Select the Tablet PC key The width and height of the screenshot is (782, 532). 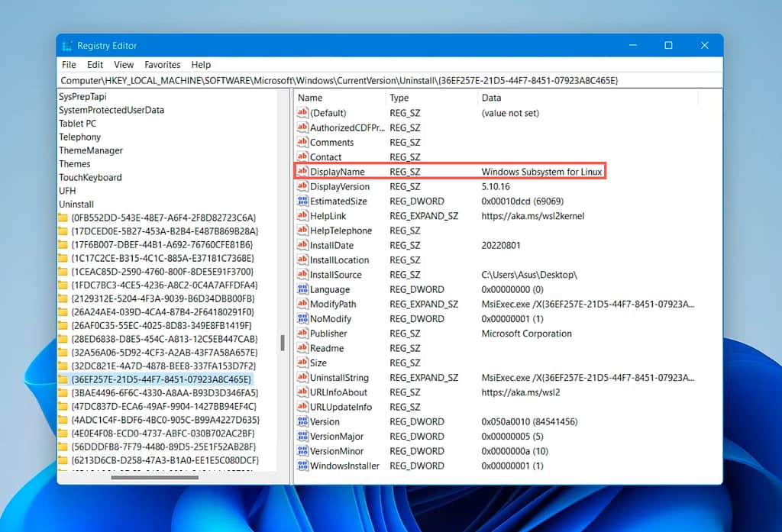78,124
